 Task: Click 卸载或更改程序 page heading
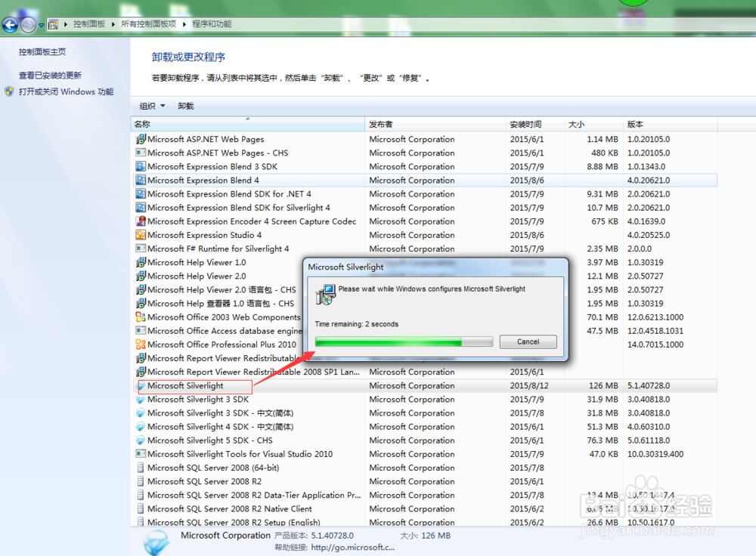(188, 57)
